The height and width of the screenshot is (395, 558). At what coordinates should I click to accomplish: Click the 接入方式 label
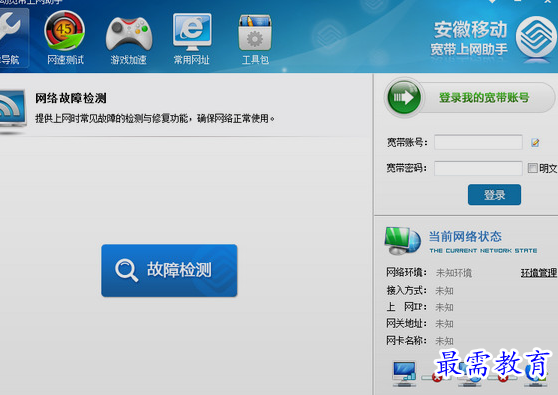pos(406,290)
